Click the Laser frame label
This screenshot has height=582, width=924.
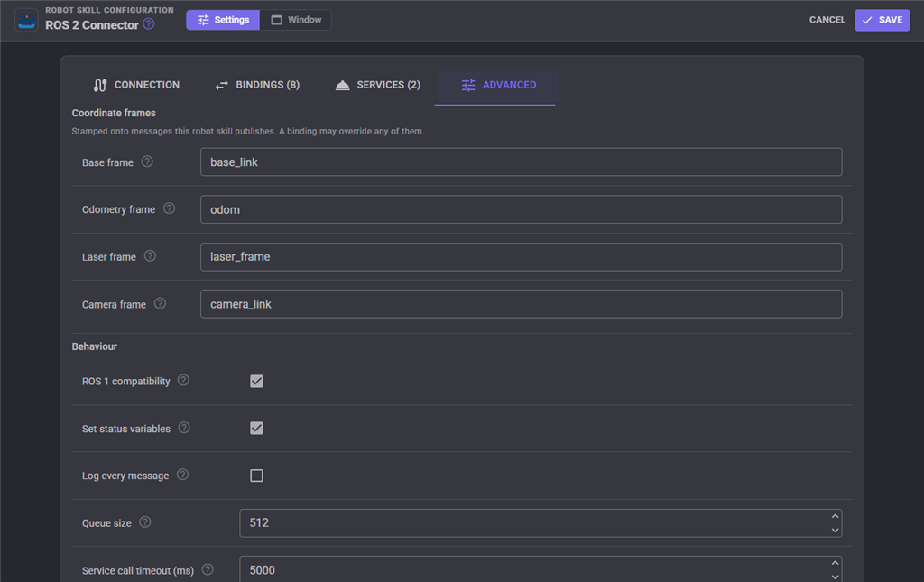coord(109,257)
